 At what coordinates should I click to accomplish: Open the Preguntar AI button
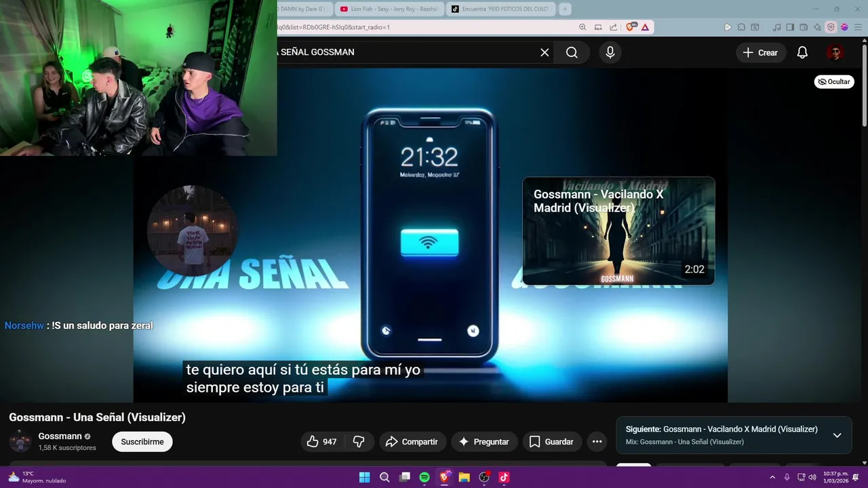tap(484, 441)
